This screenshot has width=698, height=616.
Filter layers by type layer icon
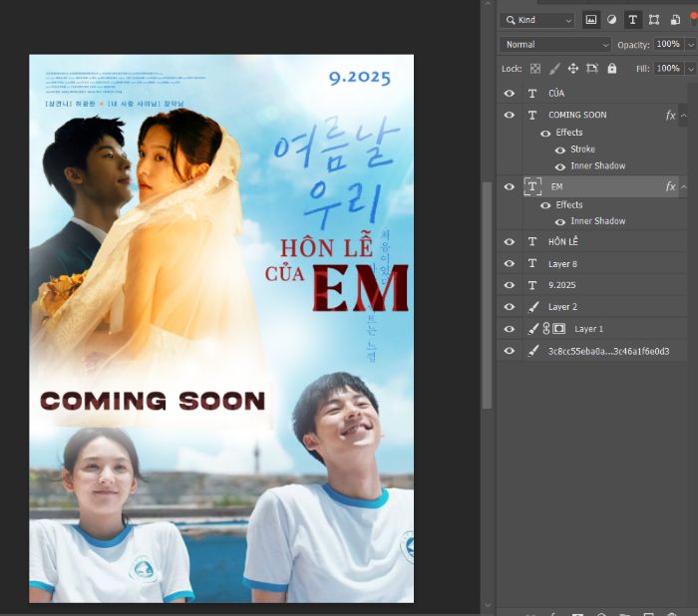632,20
